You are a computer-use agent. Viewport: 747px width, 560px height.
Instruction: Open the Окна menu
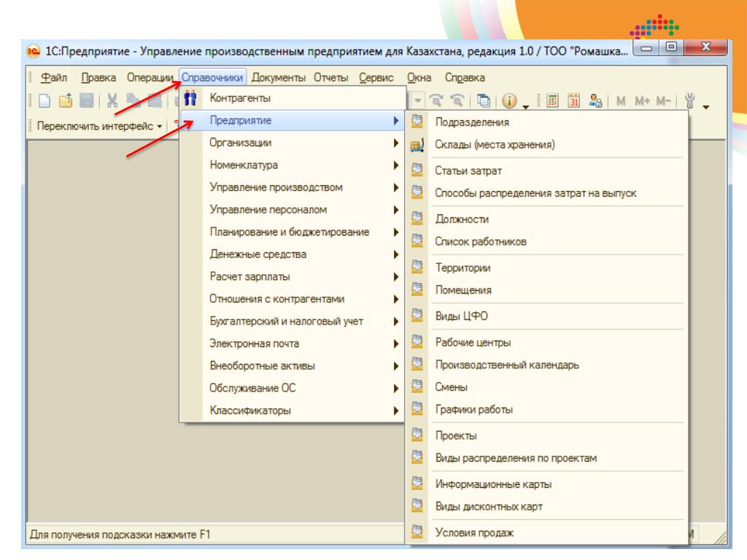click(x=419, y=77)
